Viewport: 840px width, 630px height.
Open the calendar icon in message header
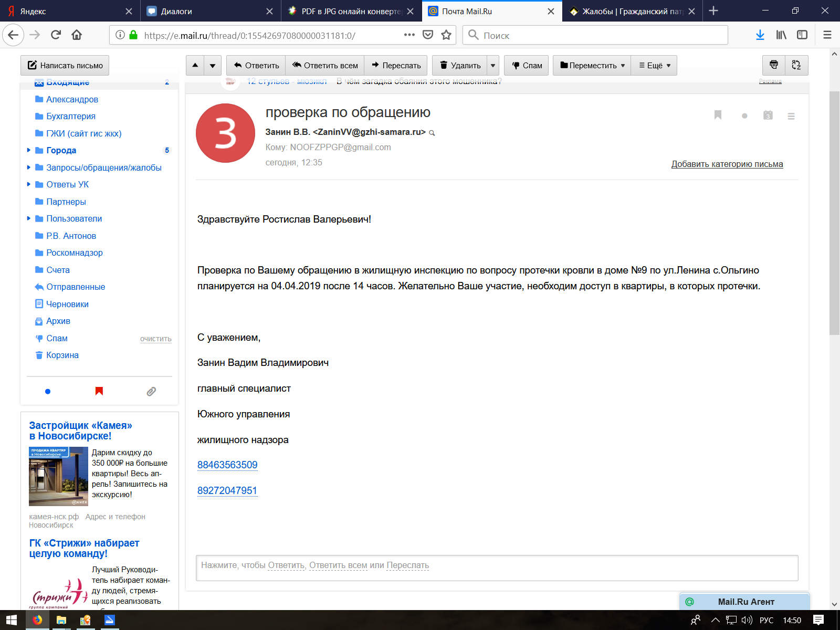pyautogui.click(x=768, y=115)
